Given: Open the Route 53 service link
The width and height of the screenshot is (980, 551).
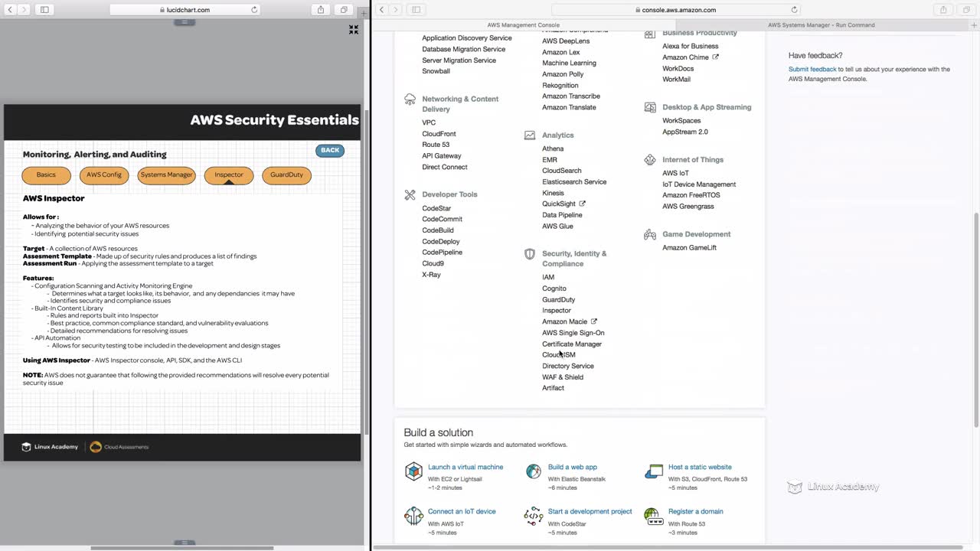Looking at the screenshot, I should point(436,145).
